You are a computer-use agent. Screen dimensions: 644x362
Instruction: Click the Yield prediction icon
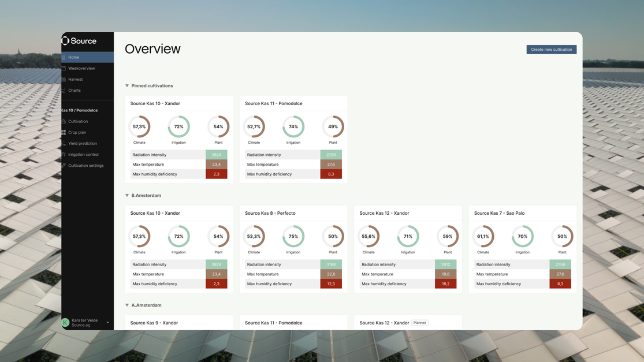tap(64, 143)
